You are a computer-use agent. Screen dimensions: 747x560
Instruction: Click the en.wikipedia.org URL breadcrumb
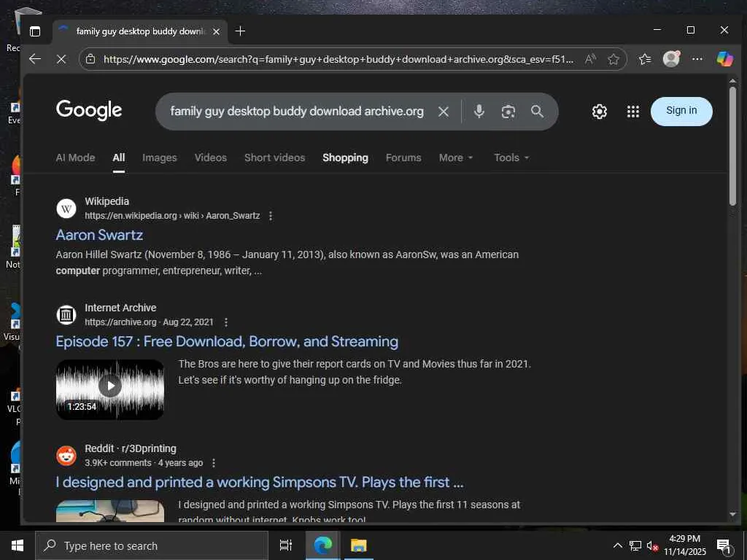click(x=172, y=216)
